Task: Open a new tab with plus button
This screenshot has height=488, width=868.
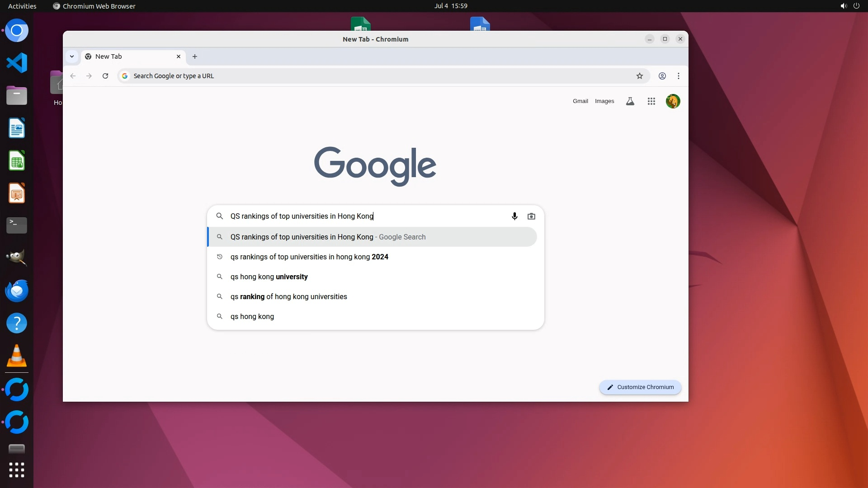Action: [x=195, y=56]
